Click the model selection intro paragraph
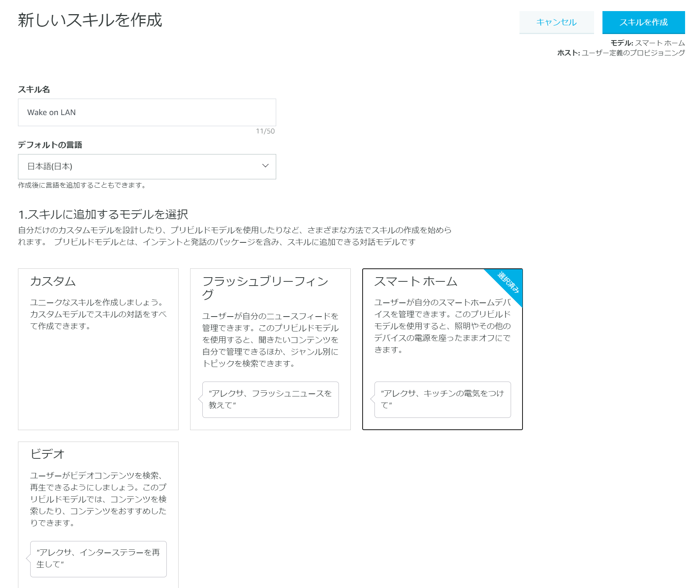This screenshot has width=700, height=588. pos(235,236)
